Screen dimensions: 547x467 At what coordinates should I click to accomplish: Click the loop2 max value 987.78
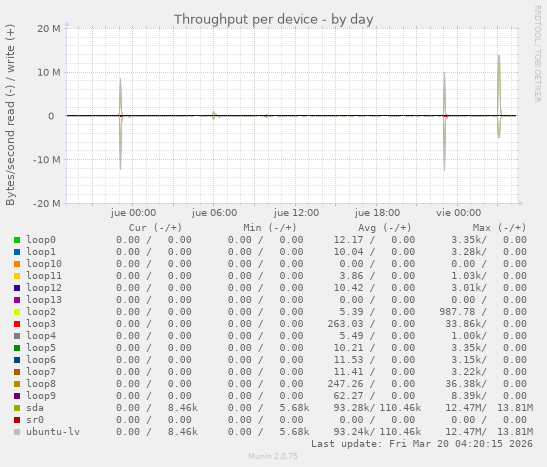point(457,312)
